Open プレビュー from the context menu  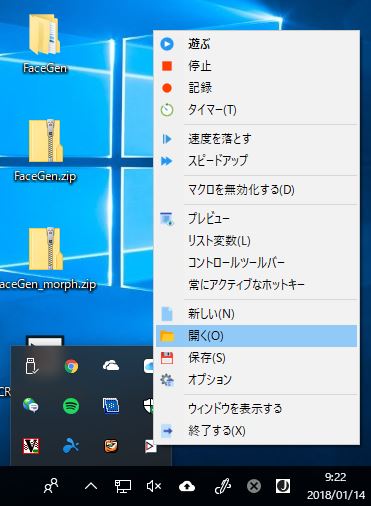[x=256, y=219]
